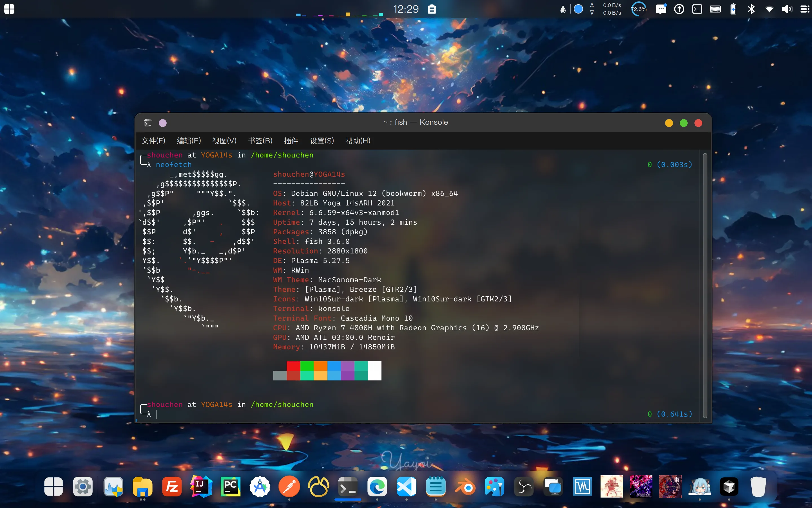Launch the system monitor chart app in dock
The height and width of the screenshot is (508, 812).
point(113,487)
